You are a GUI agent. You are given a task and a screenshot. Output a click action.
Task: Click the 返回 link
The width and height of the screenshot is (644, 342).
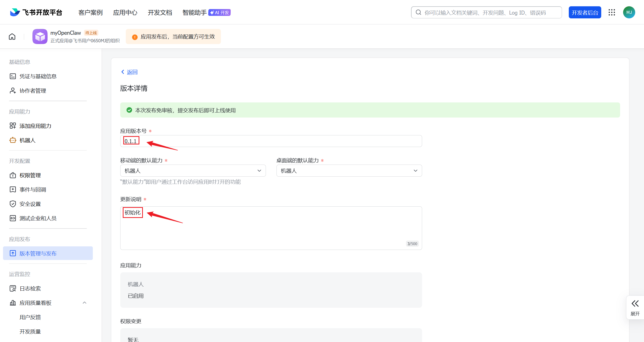click(x=132, y=72)
